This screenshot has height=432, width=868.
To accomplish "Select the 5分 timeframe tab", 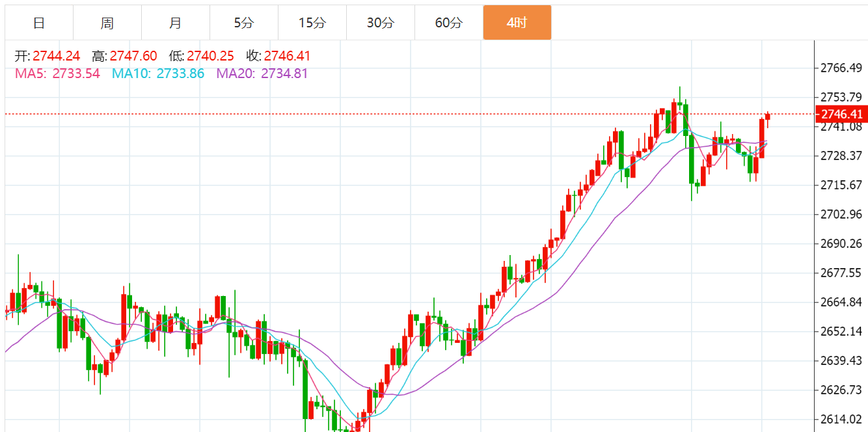I will (x=244, y=23).
